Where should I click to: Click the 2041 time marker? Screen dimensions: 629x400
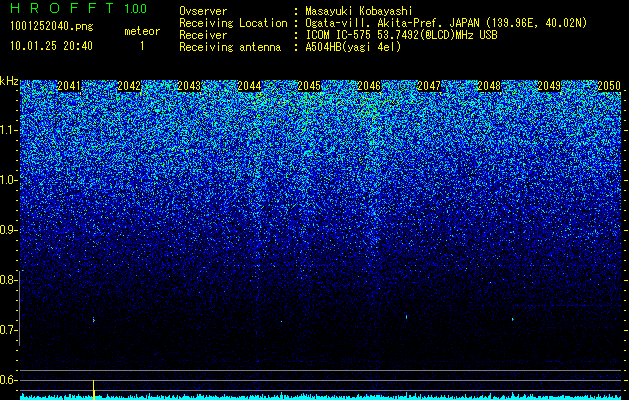69,86
